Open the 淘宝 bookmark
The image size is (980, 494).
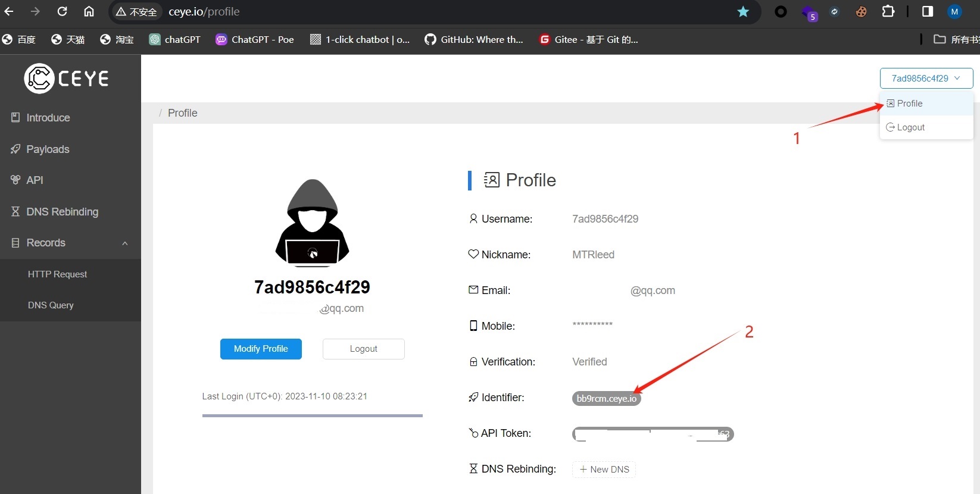[x=117, y=39]
